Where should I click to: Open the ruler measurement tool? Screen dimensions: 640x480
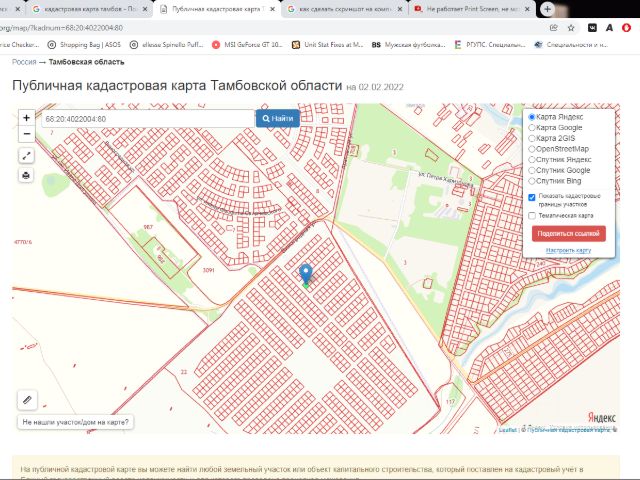click(x=27, y=400)
